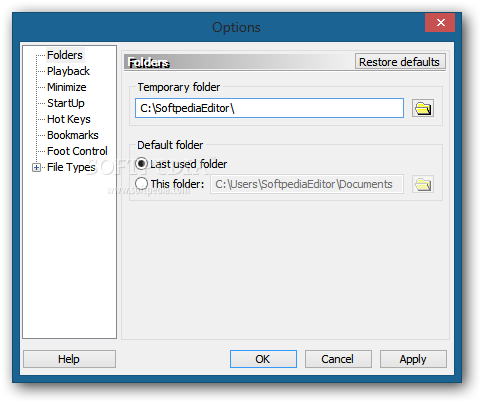Select the File Types entry
The image size is (482, 403).
click(x=71, y=167)
